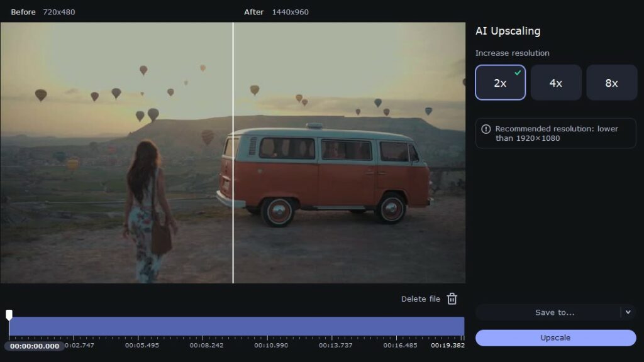Start processing with the Upscale button
The height and width of the screenshot is (362, 644).
pyautogui.click(x=555, y=338)
